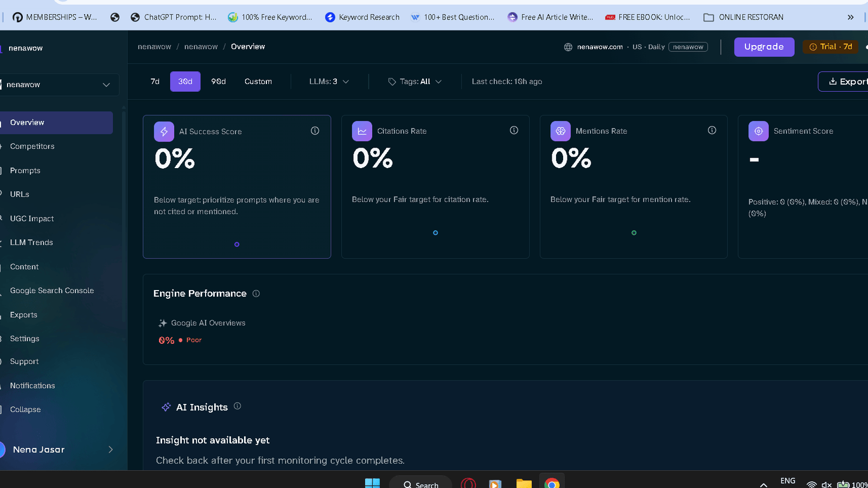Viewport: 868px width, 488px height.
Task: Open info tooltip for AI Success Score
Action: tap(315, 131)
